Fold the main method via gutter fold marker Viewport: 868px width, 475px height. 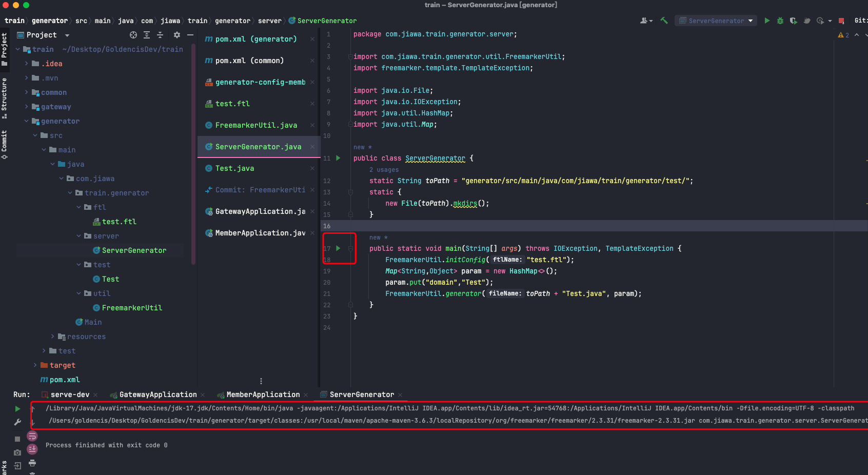coord(351,248)
